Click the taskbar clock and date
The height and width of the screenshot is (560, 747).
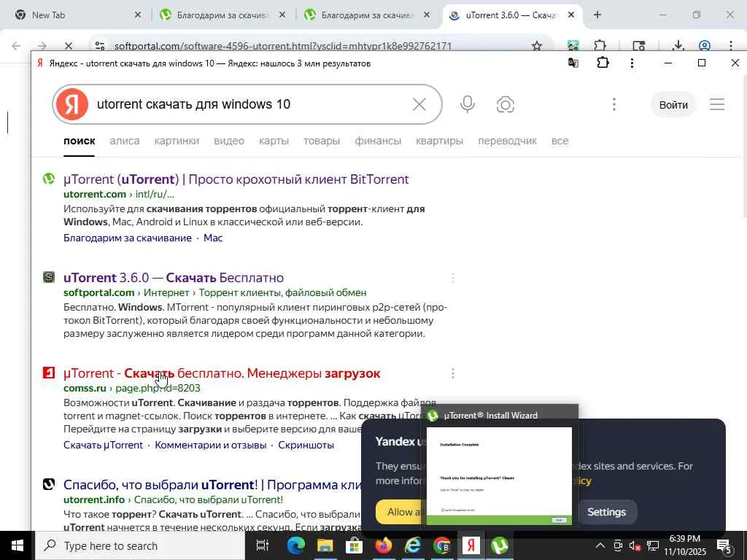point(685,545)
